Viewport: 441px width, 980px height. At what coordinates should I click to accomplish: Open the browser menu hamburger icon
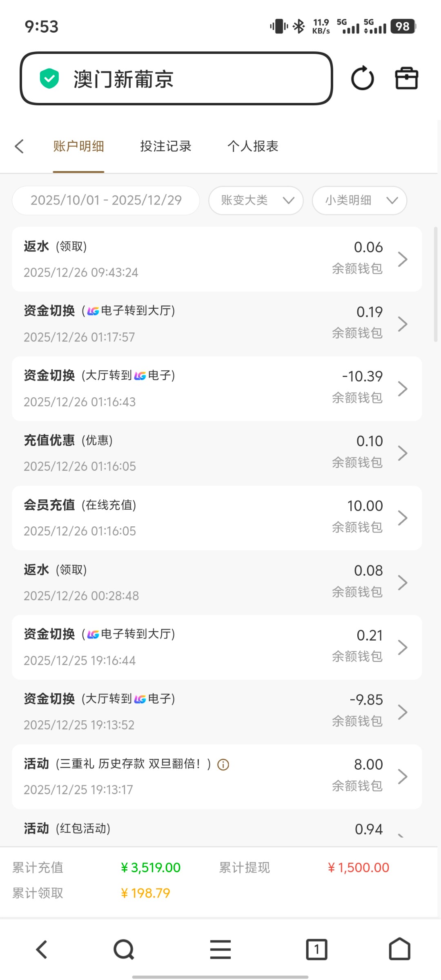(220, 949)
